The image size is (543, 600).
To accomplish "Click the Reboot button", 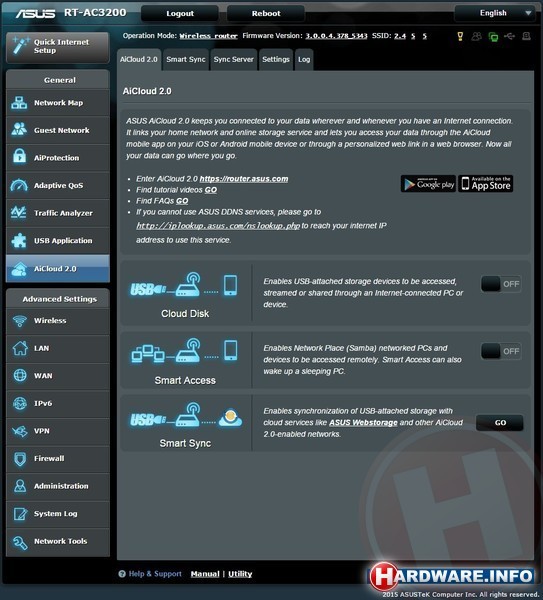I will (x=266, y=13).
